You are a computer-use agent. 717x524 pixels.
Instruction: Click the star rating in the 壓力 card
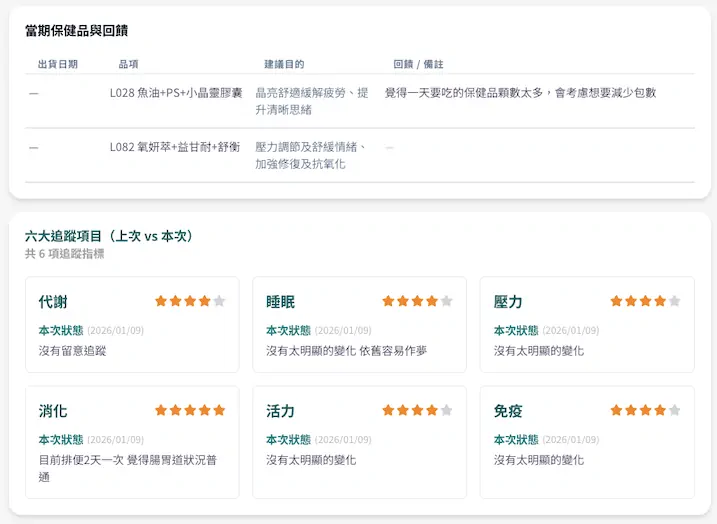[645, 301]
